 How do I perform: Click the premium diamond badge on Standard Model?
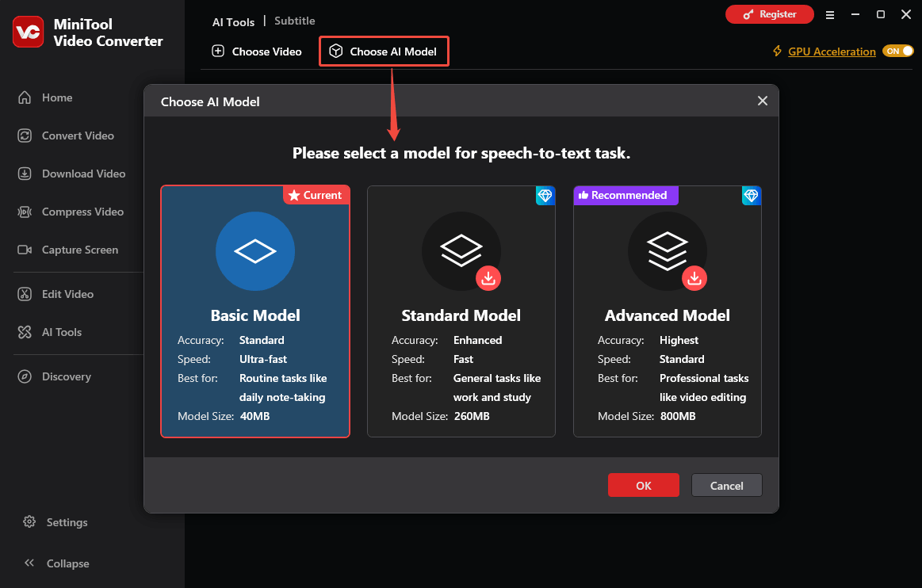[545, 196]
